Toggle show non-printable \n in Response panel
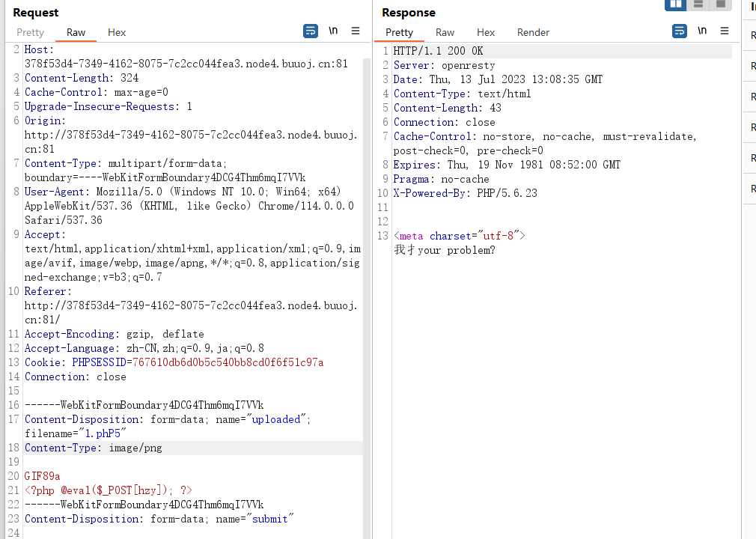The width and height of the screenshot is (756, 539). point(702,31)
